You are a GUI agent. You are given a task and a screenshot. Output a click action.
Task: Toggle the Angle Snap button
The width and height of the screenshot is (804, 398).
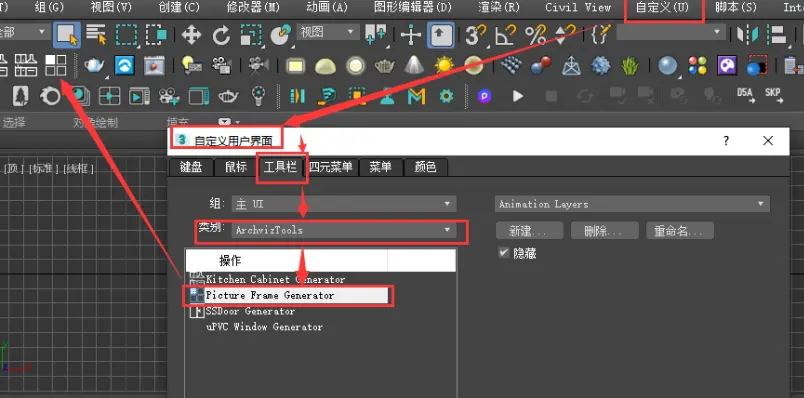pyautogui.click(x=505, y=35)
